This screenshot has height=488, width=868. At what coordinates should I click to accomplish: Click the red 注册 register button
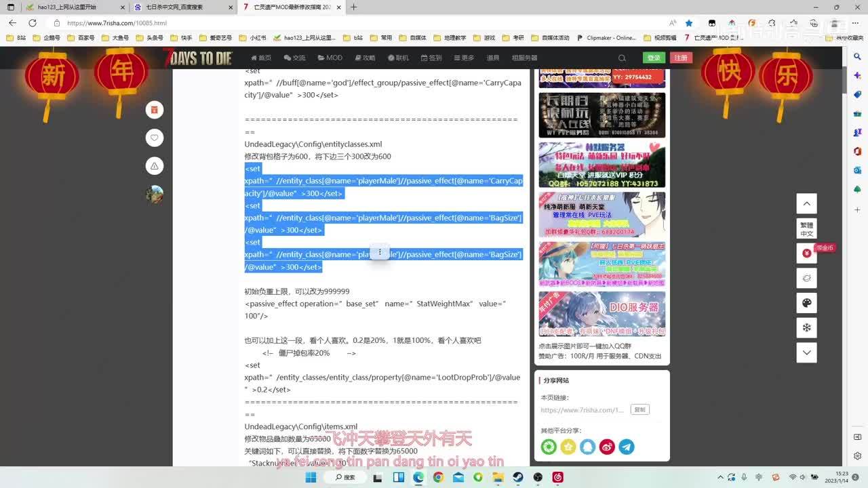tap(681, 58)
